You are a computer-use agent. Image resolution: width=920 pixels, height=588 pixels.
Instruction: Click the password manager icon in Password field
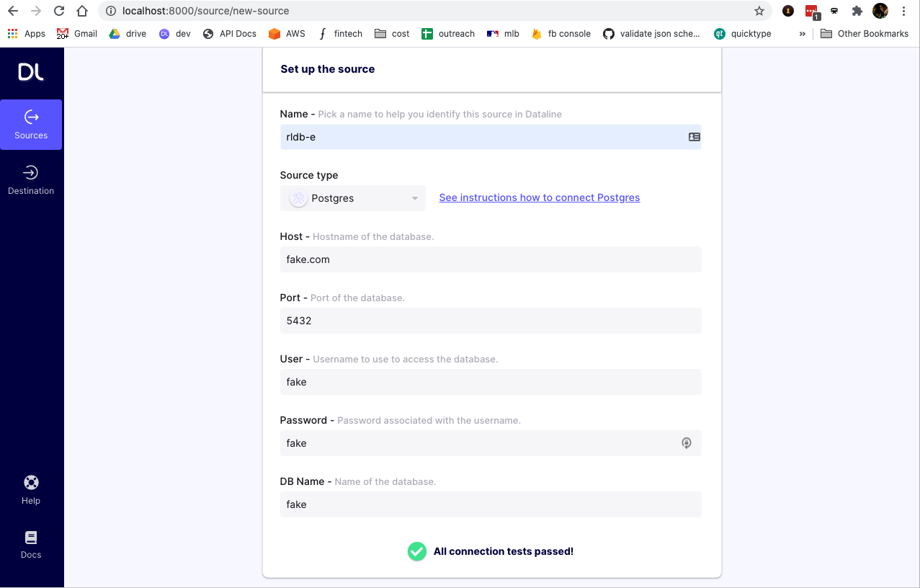coord(687,443)
